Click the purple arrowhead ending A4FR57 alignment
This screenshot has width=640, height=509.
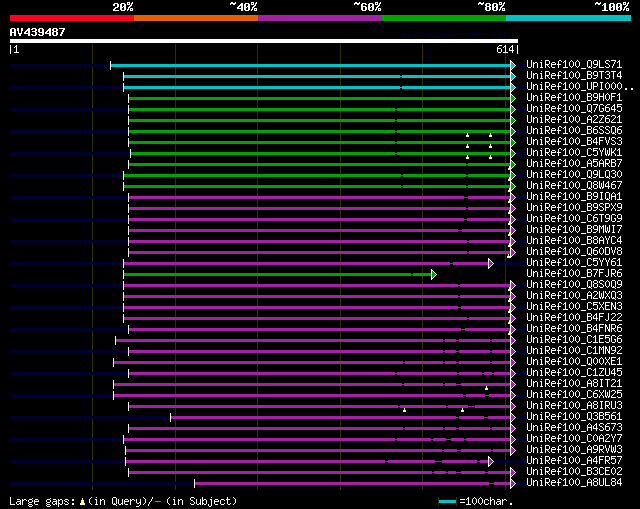[491, 462]
